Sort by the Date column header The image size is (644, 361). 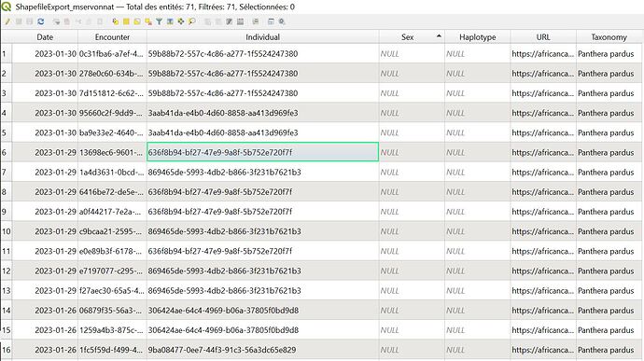[45, 37]
